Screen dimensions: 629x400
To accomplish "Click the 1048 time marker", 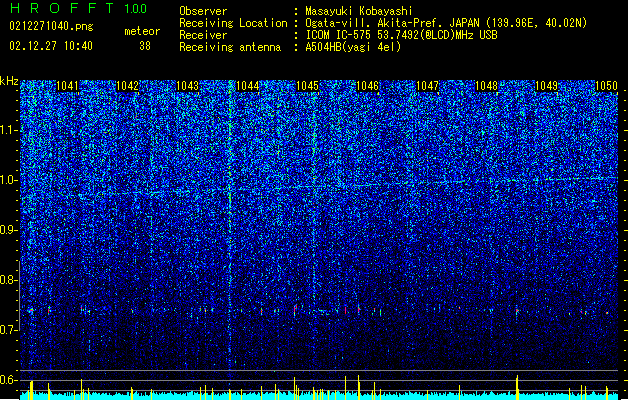I will pyautogui.click(x=486, y=86).
